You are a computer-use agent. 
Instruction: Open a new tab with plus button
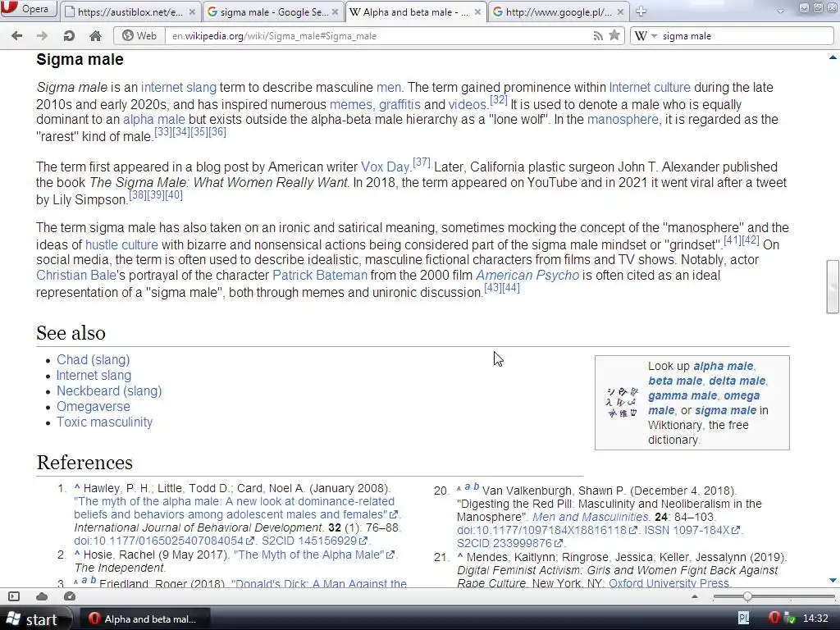pyautogui.click(x=641, y=11)
